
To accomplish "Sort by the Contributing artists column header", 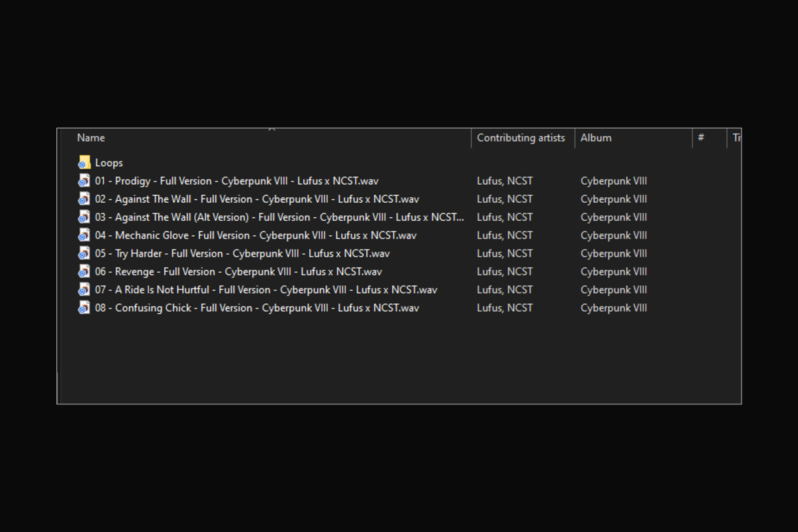I will click(x=521, y=138).
